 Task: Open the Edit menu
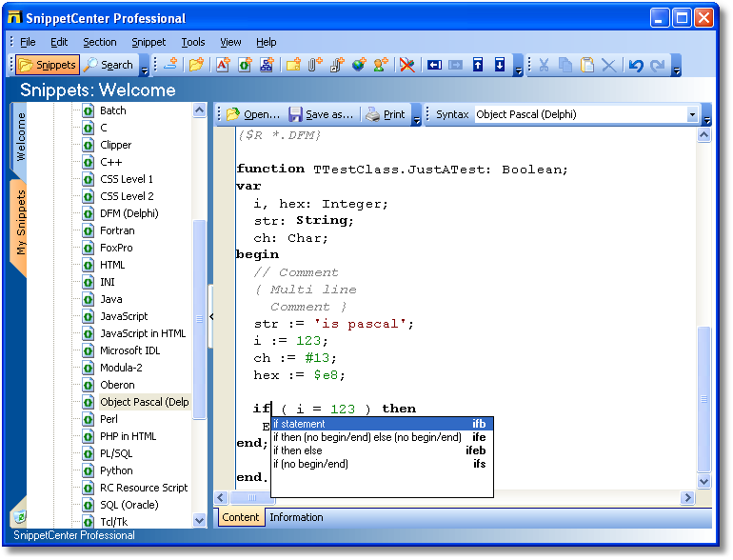tap(59, 42)
